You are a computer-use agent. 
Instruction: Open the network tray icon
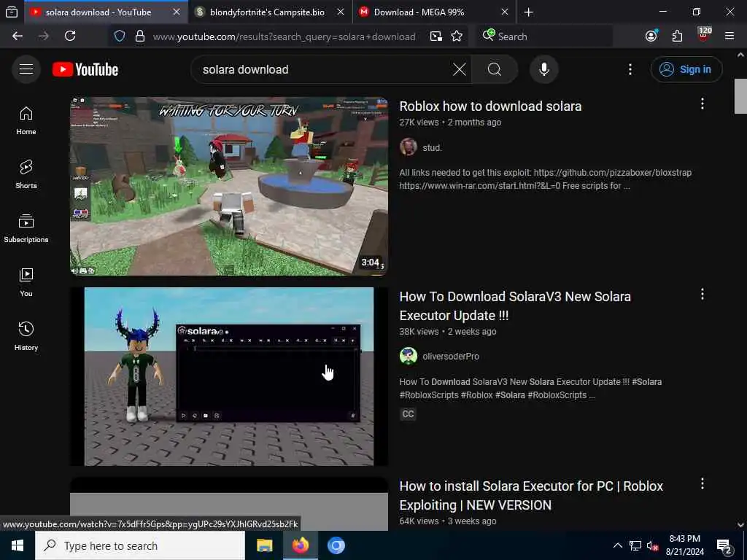tap(635, 545)
